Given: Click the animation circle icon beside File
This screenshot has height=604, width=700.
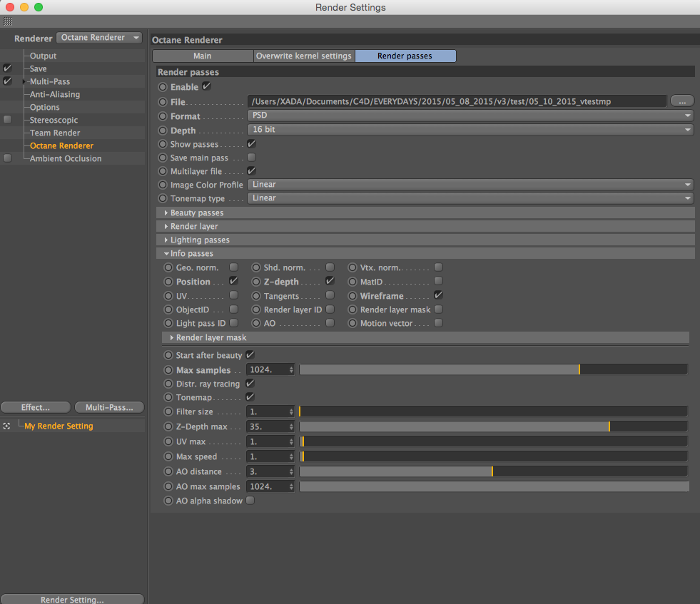Looking at the screenshot, I should coord(163,102).
